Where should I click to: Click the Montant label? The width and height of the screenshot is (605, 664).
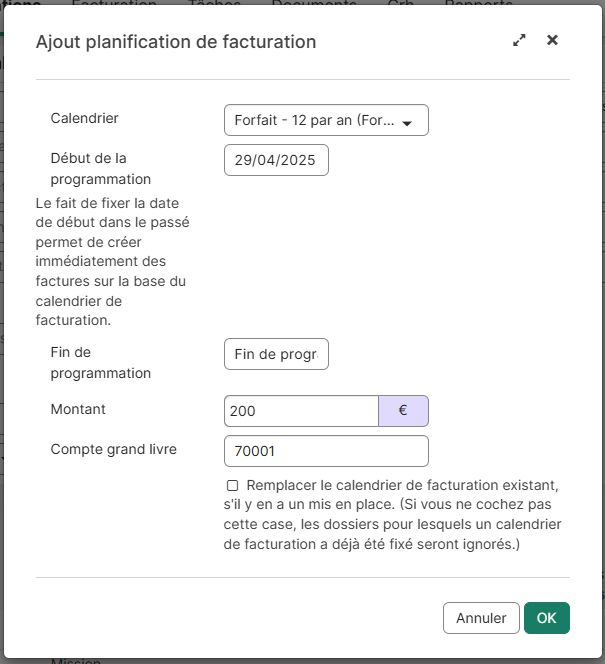click(x=78, y=409)
